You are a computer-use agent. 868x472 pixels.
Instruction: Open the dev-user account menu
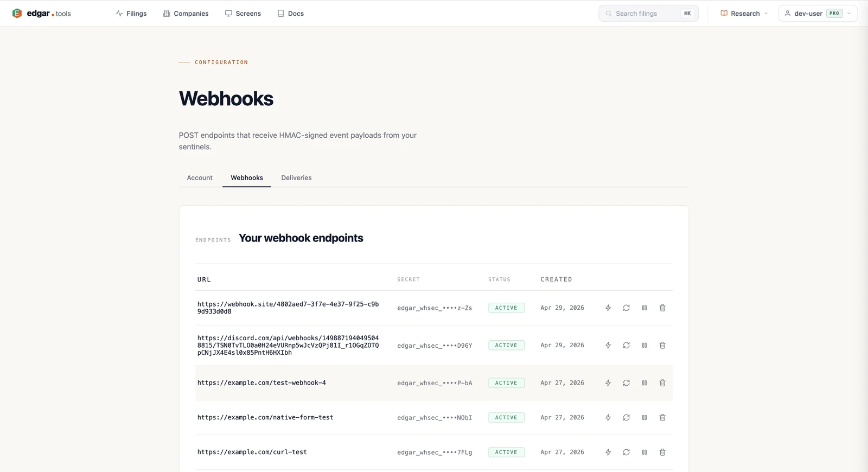click(x=818, y=14)
